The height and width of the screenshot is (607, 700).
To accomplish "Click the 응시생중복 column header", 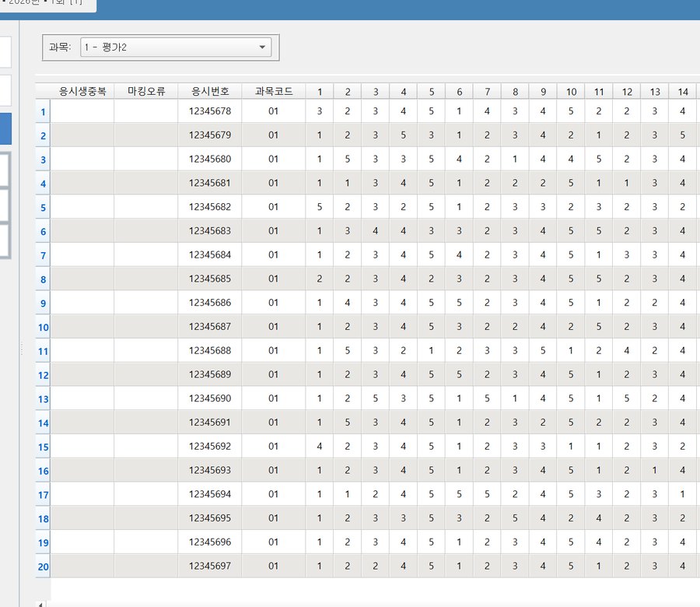I will (x=82, y=91).
